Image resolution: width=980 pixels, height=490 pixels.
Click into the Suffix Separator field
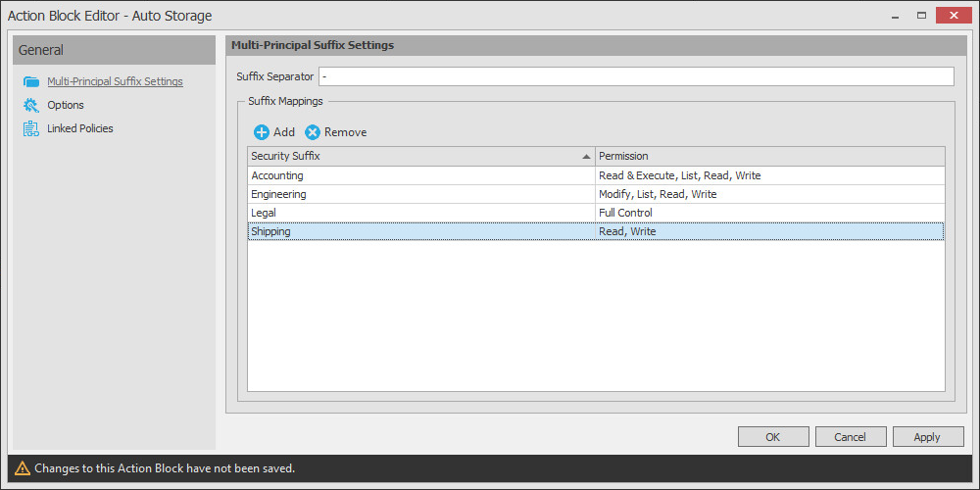point(635,76)
